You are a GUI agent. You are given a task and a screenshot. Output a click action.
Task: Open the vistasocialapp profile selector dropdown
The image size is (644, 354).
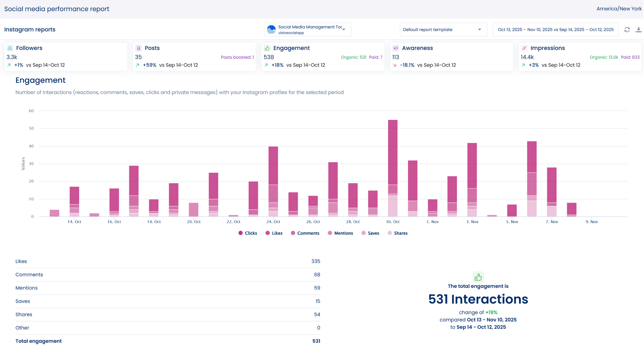point(307,30)
